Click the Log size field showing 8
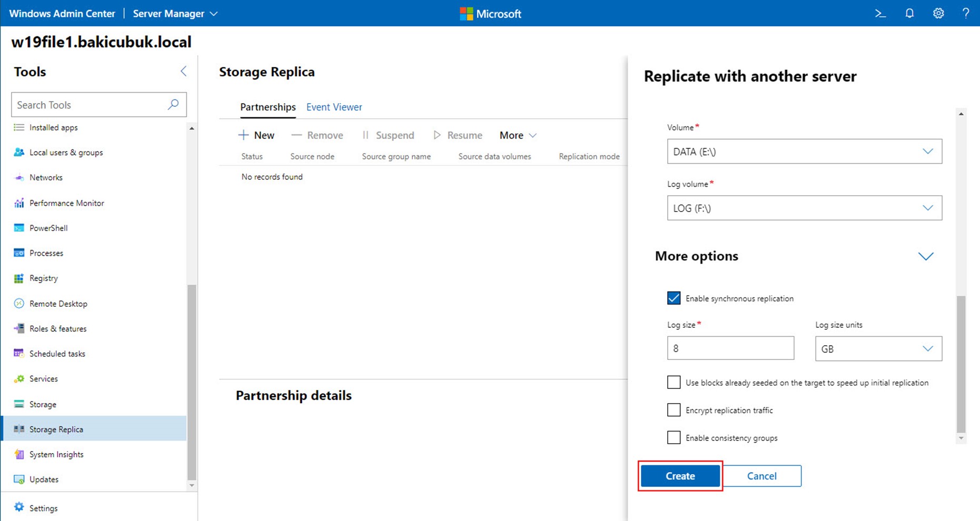 pos(730,348)
